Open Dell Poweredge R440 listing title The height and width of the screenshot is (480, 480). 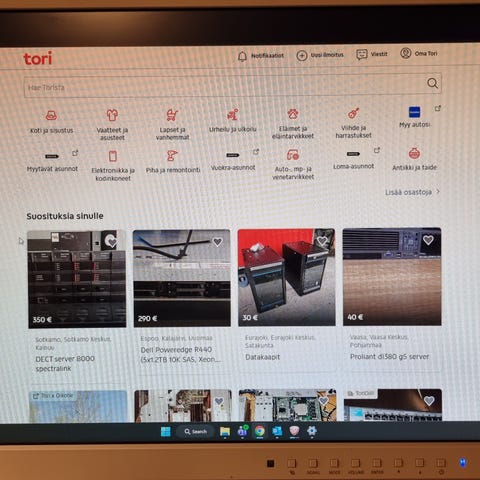point(180,354)
